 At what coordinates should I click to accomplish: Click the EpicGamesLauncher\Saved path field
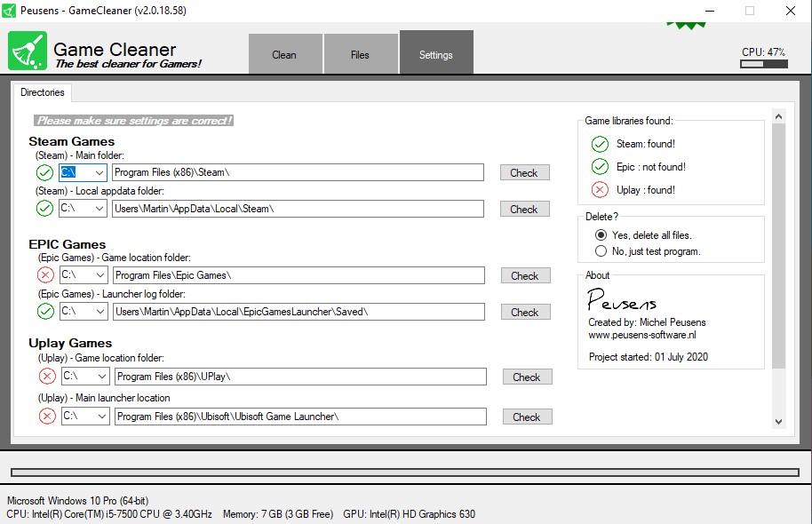299,312
